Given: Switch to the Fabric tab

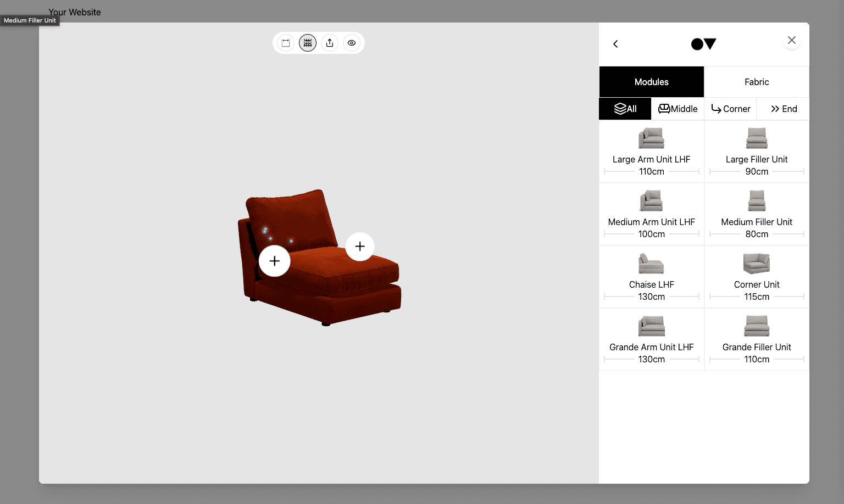Looking at the screenshot, I should 757,81.
